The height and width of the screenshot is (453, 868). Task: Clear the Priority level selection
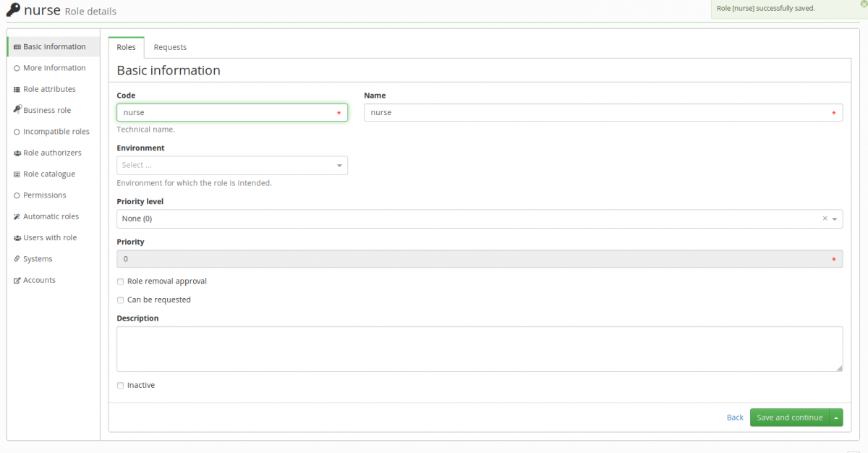pos(825,219)
